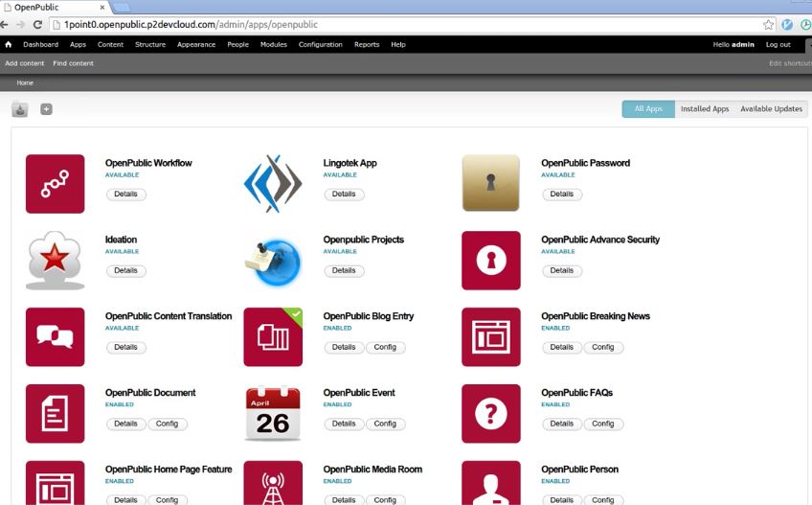Screen dimensions: 812x505
Task: Open the OpenPublic FAQs question mark icon
Action: click(491, 414)
